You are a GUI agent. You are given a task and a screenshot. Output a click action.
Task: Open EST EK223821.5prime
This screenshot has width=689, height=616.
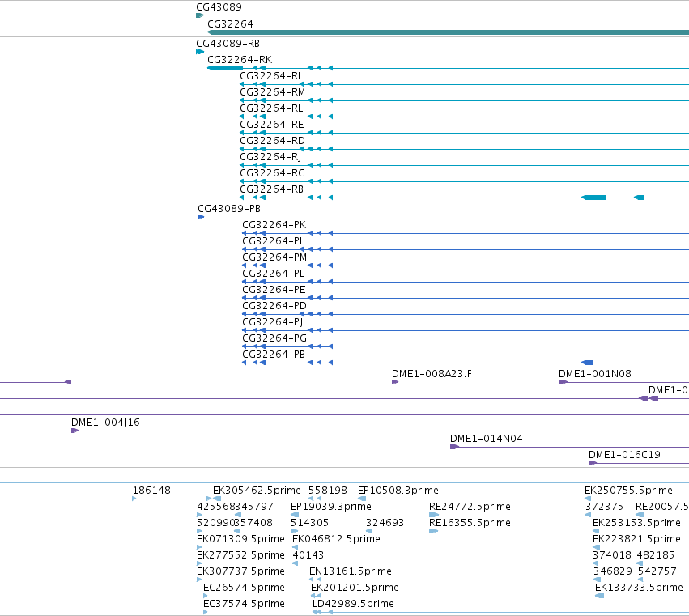[x=636, y=539]
